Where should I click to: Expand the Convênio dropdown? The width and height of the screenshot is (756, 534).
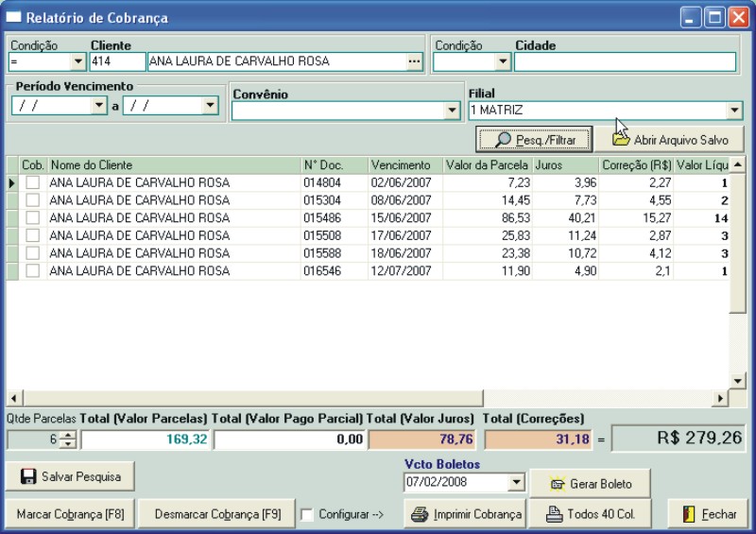click(452, 111)
